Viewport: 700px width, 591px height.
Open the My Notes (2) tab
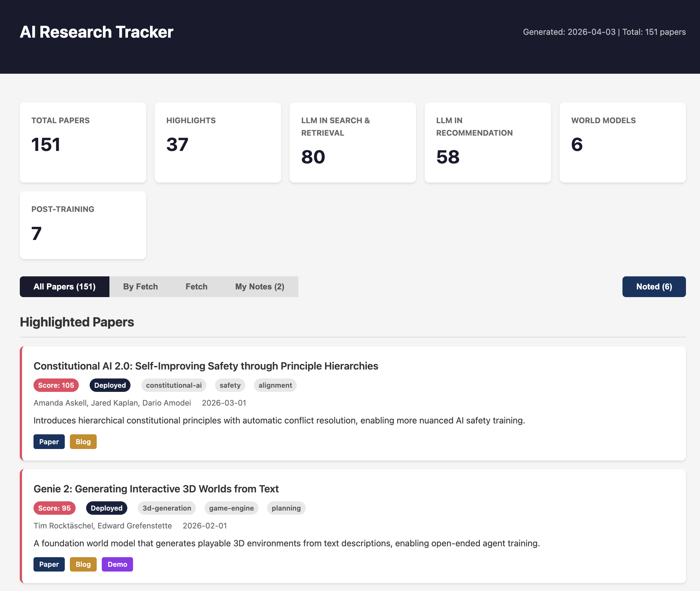point(260,287)
